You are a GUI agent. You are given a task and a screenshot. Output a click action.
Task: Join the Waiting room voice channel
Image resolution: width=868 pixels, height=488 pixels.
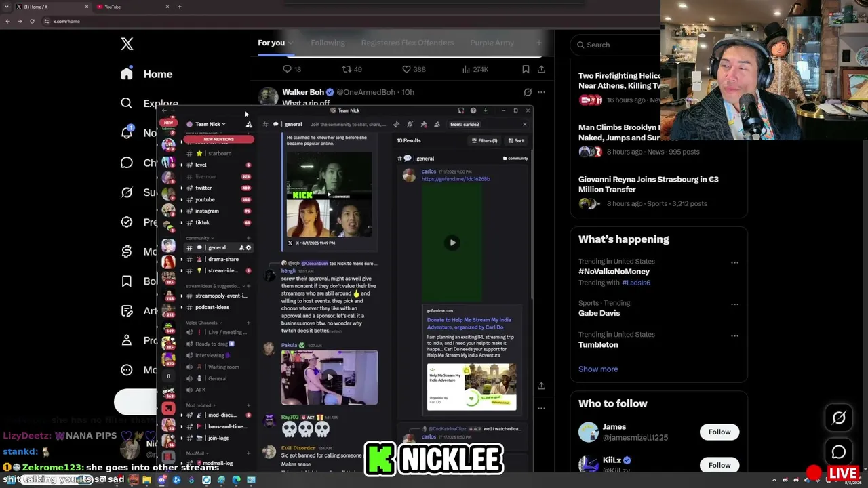pos(218,367)
